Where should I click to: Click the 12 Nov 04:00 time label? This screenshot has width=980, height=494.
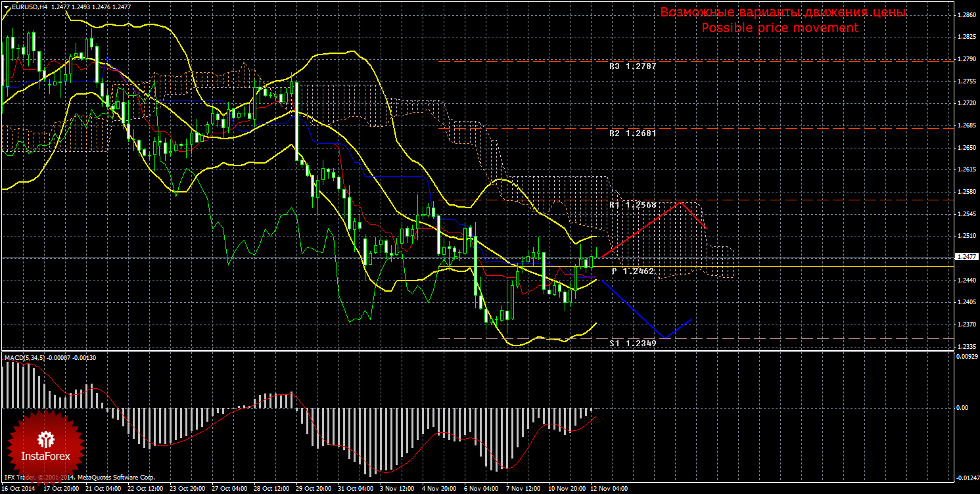click(607, 489)
